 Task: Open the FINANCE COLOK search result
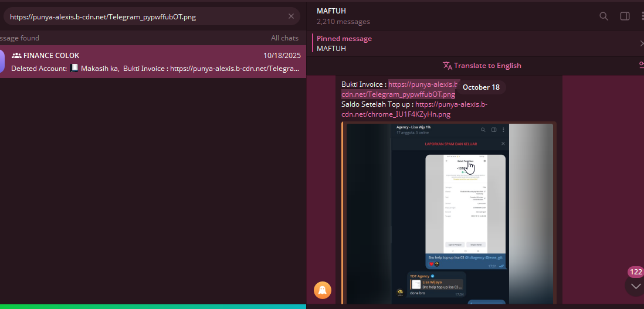click(x=152, y=62)
